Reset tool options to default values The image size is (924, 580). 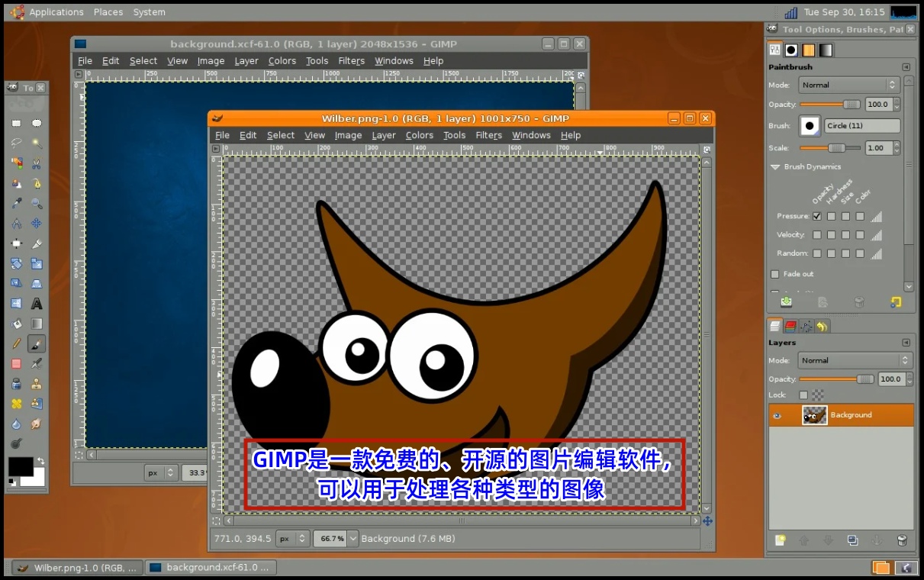point(896,302)
